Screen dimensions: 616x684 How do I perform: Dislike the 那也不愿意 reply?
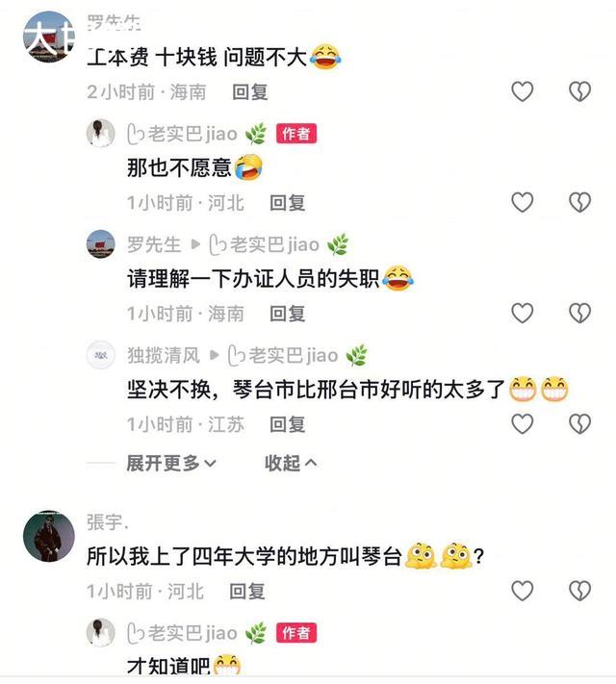[579, 202]
